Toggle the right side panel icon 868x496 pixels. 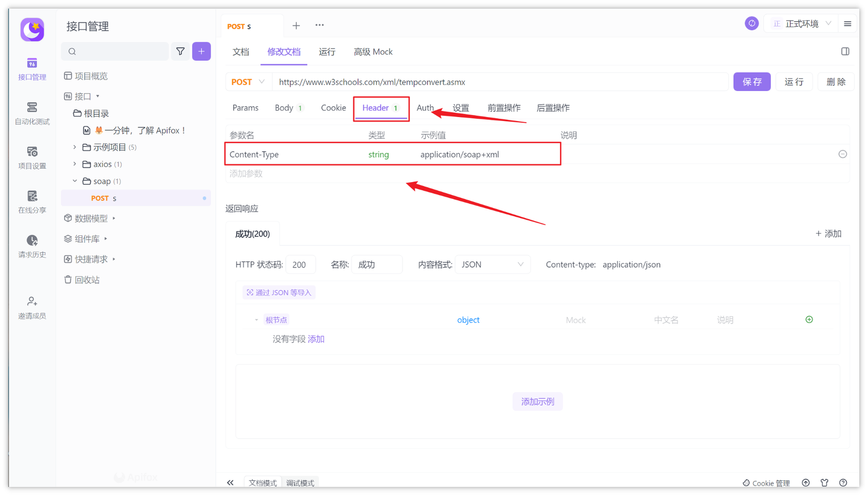[845, 51]
